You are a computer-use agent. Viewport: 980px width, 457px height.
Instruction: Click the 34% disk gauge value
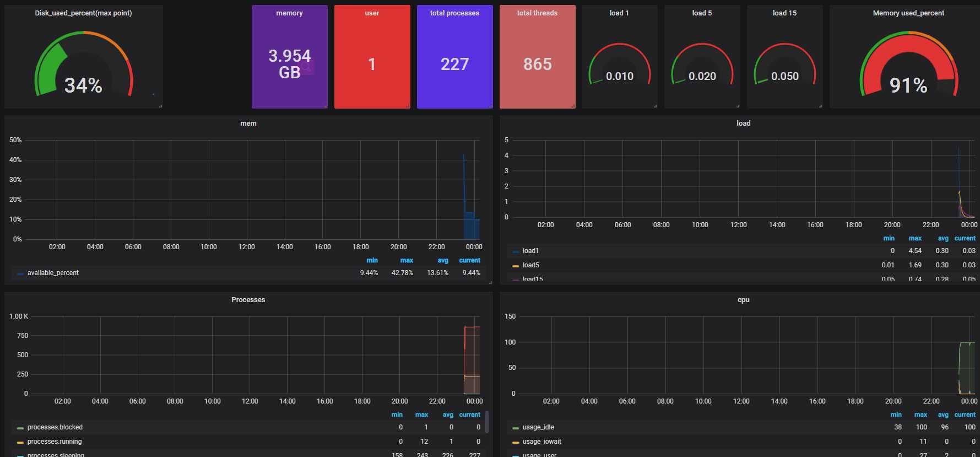coord(83,85)
